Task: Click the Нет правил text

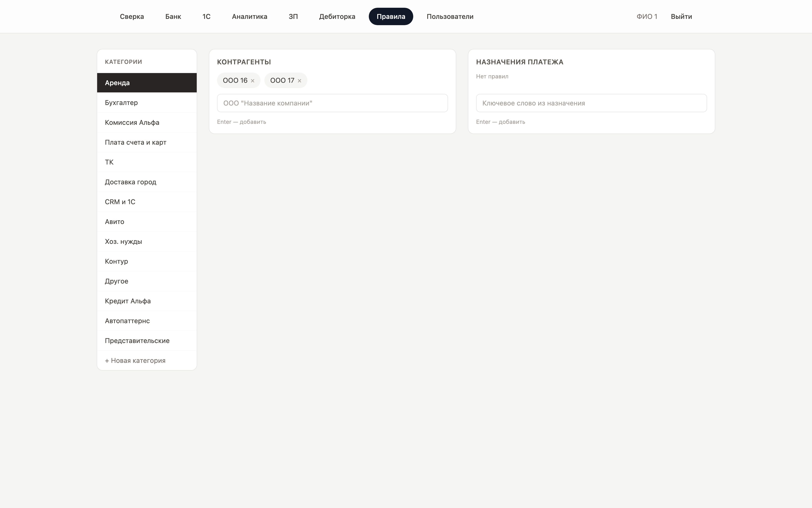Action: pos(492,76)
